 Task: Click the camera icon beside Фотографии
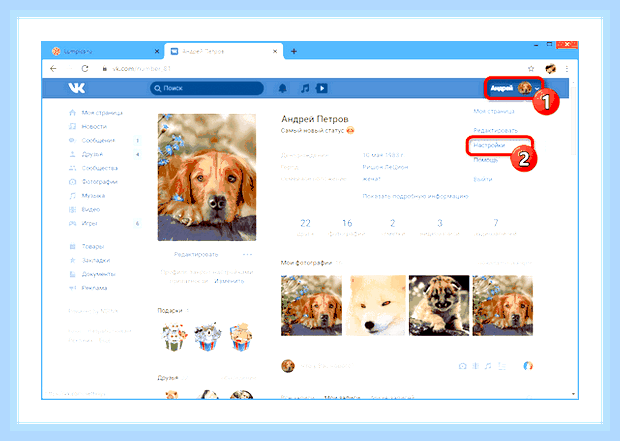72,182
